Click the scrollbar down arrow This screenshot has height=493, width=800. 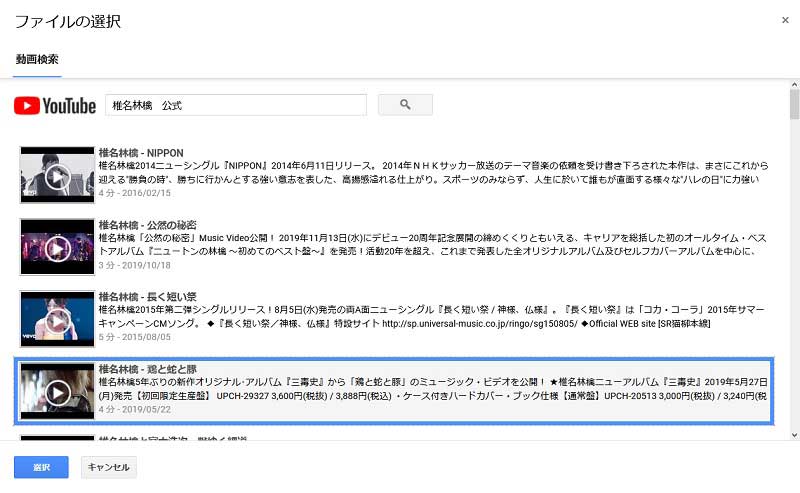tap(794, 435)
